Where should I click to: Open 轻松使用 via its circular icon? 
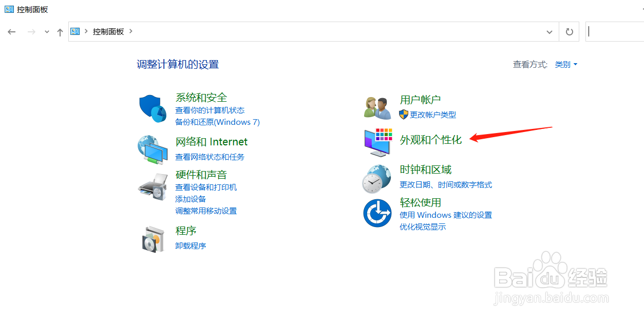click(377, 212)
